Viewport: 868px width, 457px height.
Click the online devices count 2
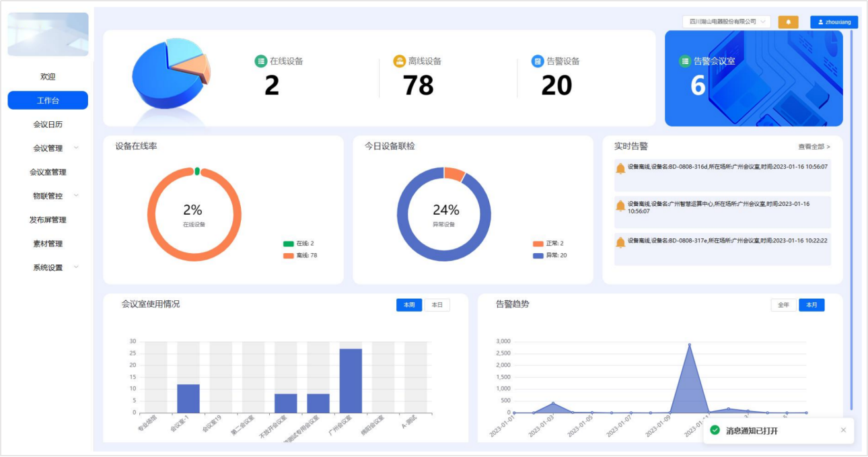tap(272, 85)
